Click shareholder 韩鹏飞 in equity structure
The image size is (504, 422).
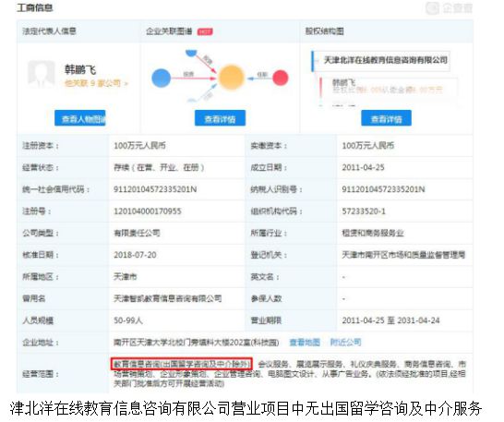[x=343, y=82]
